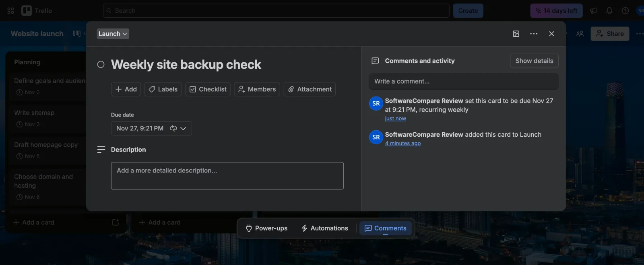Open the 4 minutes ago timestamp link

click(x=403, y=144)
